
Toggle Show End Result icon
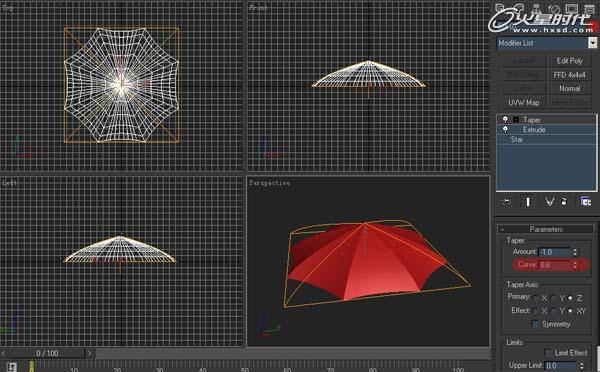528,202
